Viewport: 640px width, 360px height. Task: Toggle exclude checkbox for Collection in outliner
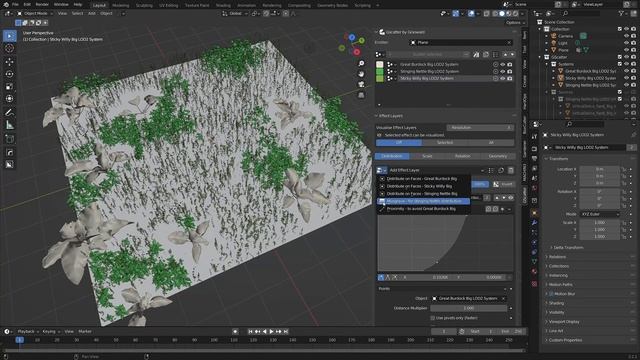(x=620, y=29)
